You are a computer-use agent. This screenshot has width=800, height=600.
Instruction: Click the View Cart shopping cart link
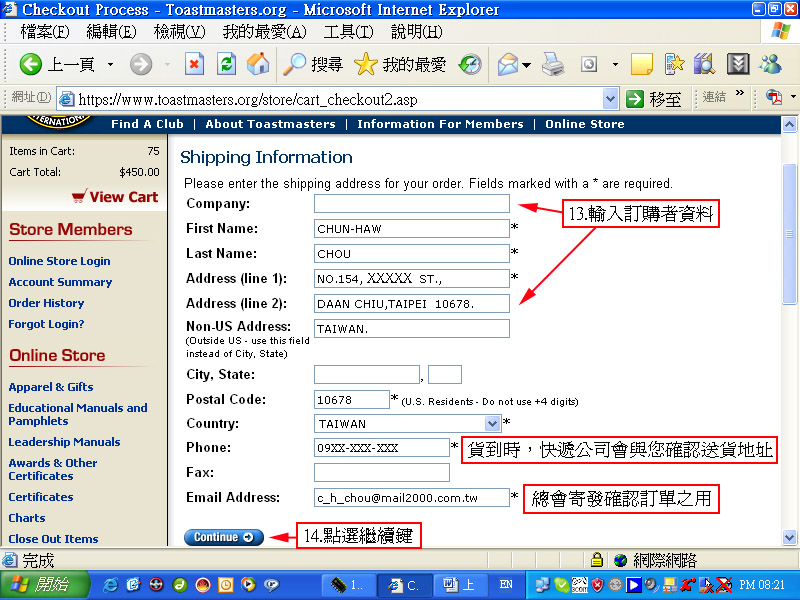tap(114, 197)
